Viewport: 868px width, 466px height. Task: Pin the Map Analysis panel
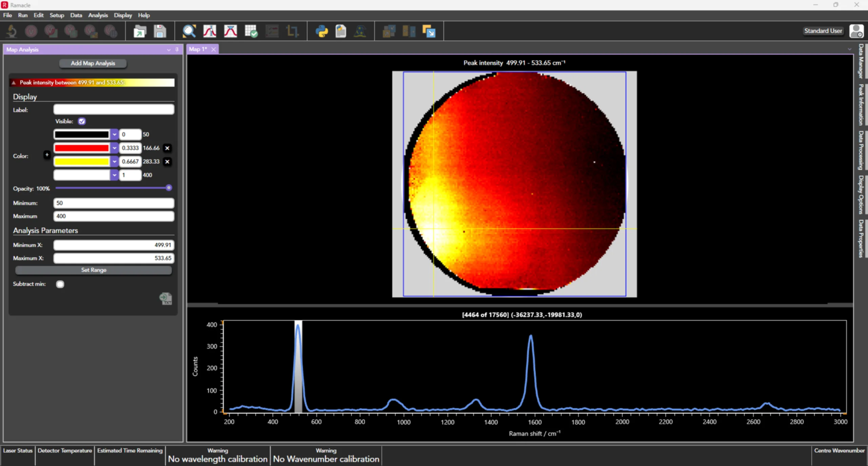(x=177, y=50)
